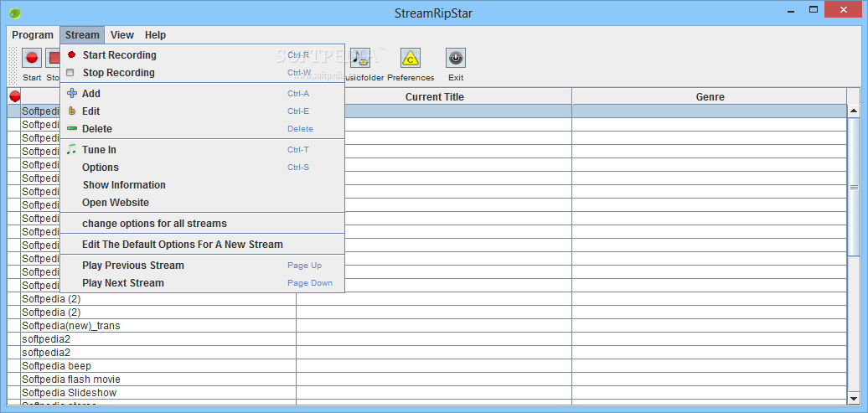Close the open Stream menu via its title
Image resolution: width=868 pixels, height=413 pixels.
point(82,35)
